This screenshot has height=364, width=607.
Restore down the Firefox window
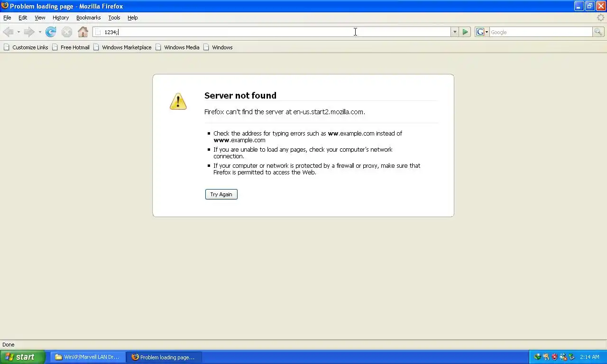point(590,6)
